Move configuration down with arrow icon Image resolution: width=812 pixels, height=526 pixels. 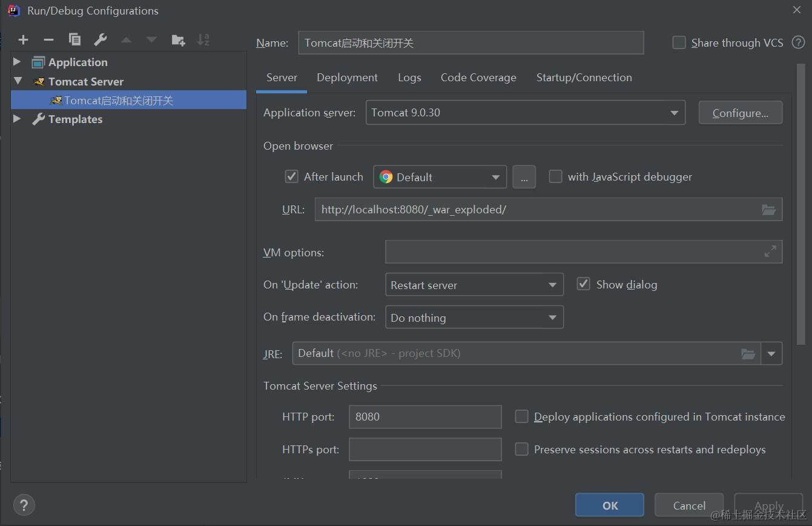coord(151,40)
